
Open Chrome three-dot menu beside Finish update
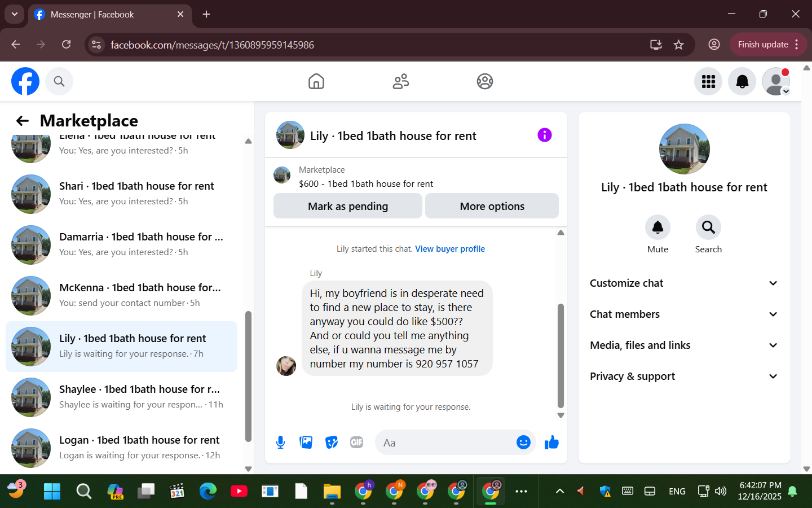pyautogui.click(x=797, y=45)
